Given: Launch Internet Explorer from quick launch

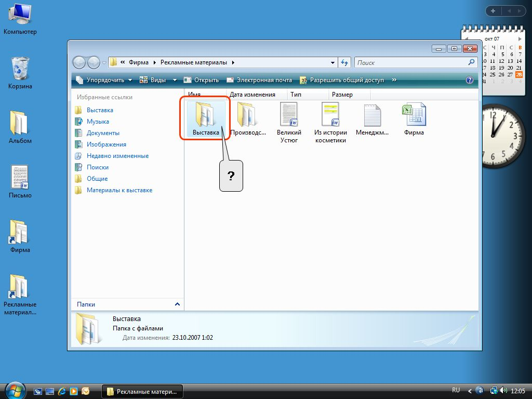Looking at the screenshot, I should pos(62,391).
